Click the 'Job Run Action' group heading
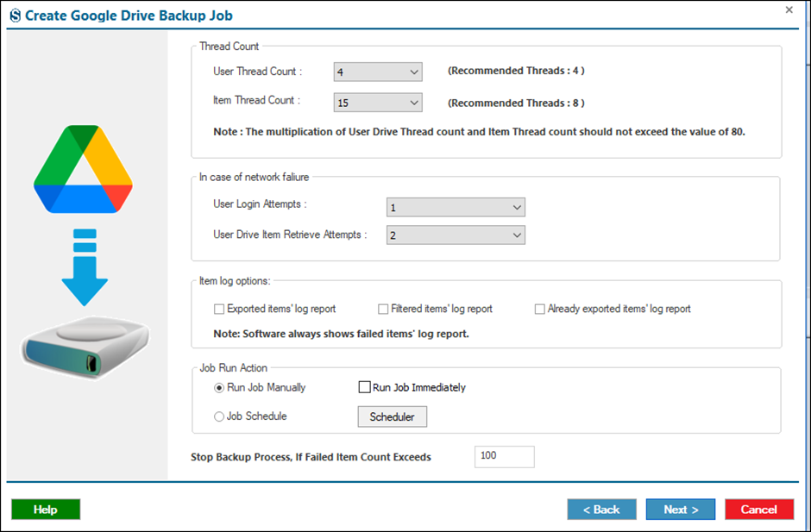 point(233,368)
